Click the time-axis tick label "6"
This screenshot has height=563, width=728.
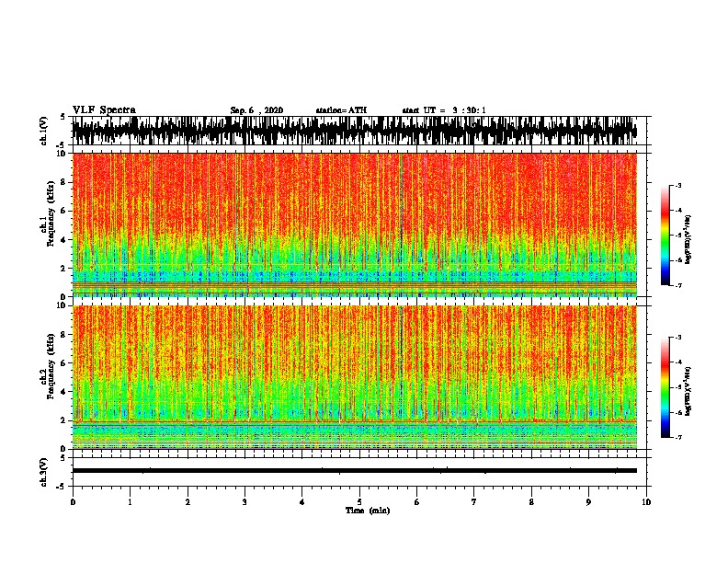coord(417,502)
